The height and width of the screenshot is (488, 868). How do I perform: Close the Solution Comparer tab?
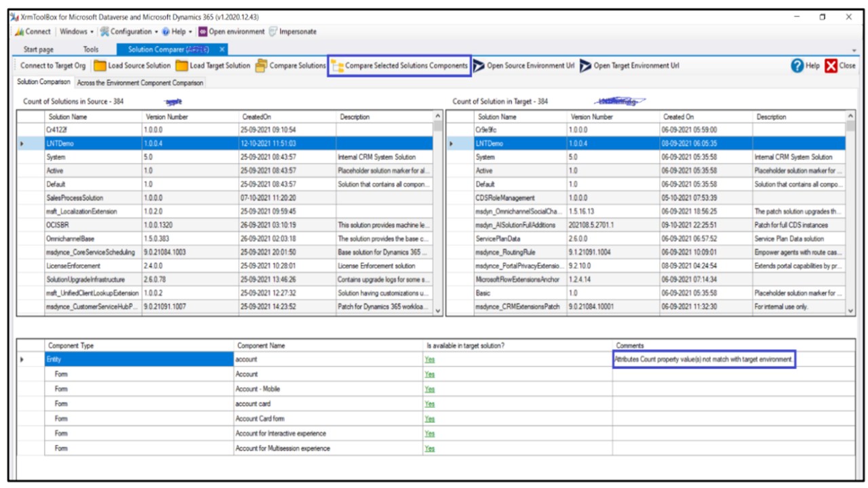[222, 49]
